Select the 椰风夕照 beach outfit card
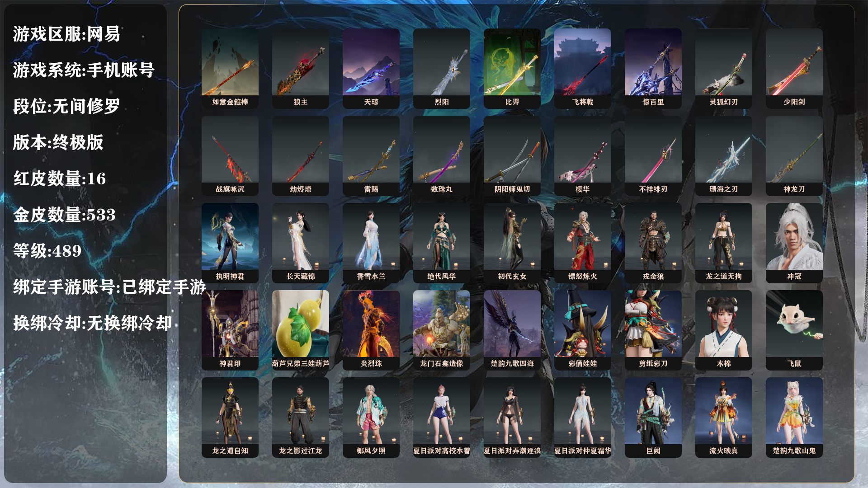This screenshot has height=488, width=868. coord(371,418)
